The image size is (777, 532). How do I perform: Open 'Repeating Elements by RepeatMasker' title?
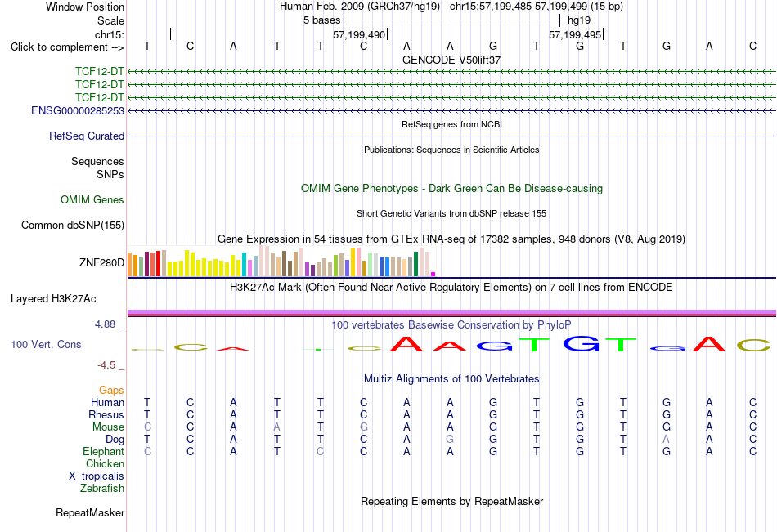[452, 501]
